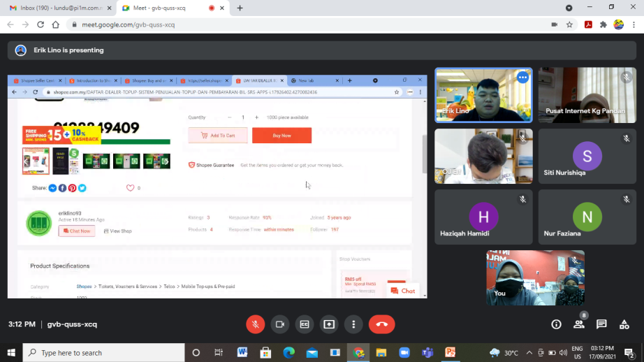
Task: Open the meeting details info icon
Action: point(556,324)
